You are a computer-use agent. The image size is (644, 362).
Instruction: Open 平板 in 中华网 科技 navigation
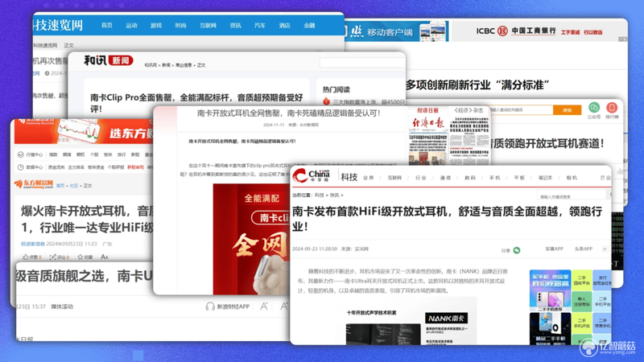[x=519, y=178]
